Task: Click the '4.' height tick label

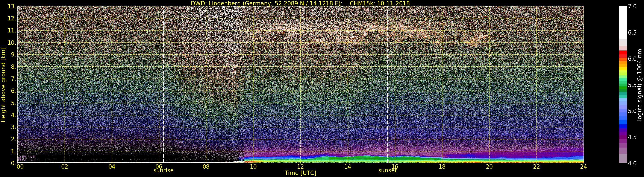Action: (13, 115)
